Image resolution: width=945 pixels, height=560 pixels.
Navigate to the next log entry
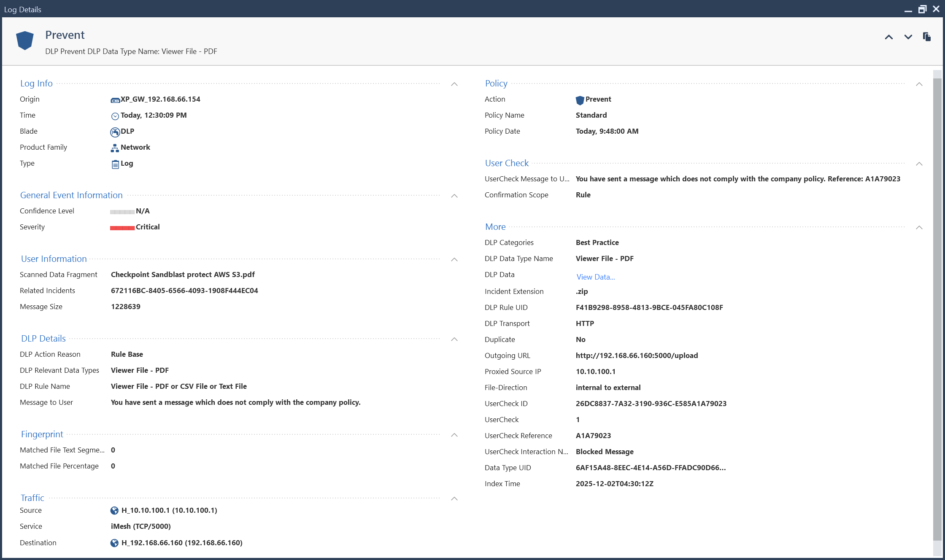(x=908, y=37)
